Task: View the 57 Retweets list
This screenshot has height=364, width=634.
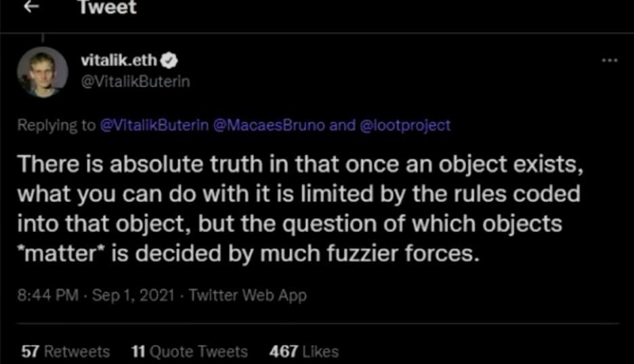Action: click(65, 351)
